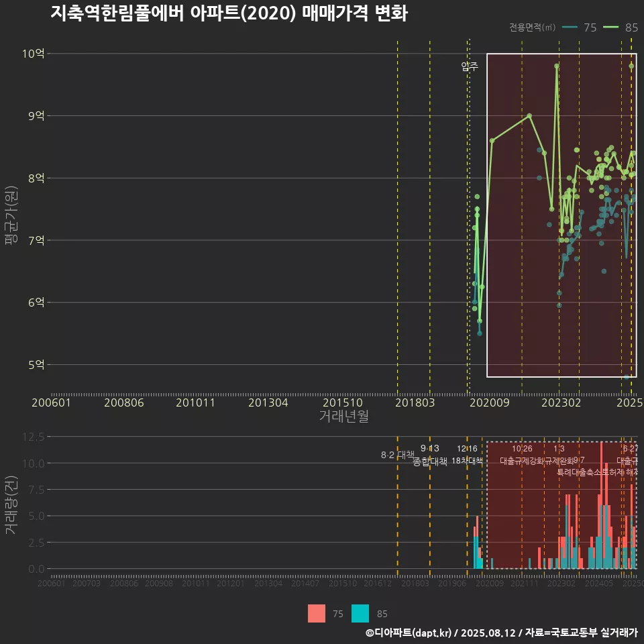Click the '거래량(건)' volume axis title
Viewport: 644px width, 644px height.
tap(11, 504)
